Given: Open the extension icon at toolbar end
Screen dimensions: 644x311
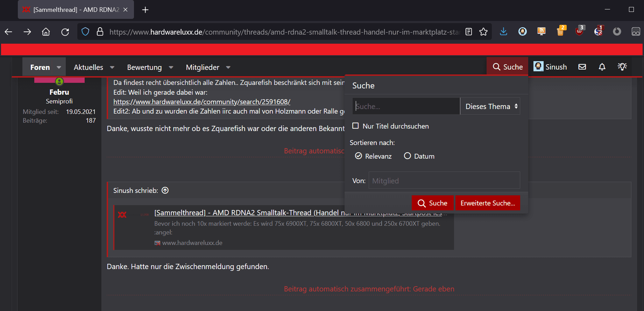Looking at the screenshot, I should pos(636,32).
